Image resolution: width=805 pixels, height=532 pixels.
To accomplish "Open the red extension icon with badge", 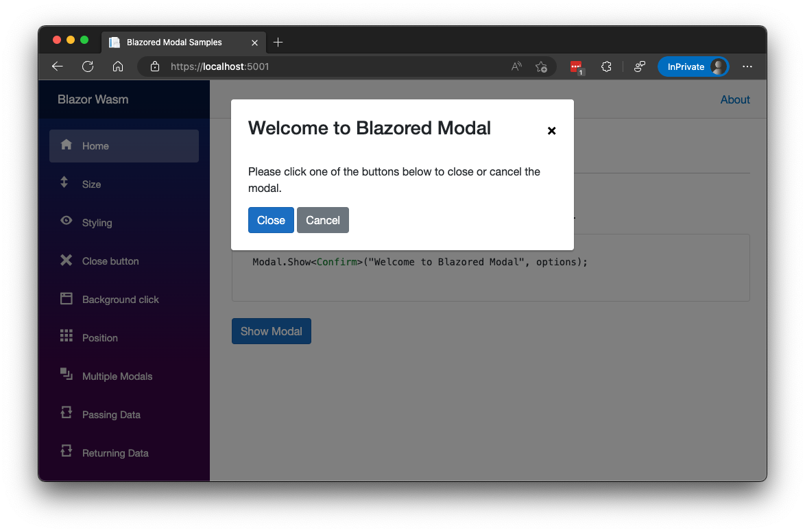I will tap(577, 67).
